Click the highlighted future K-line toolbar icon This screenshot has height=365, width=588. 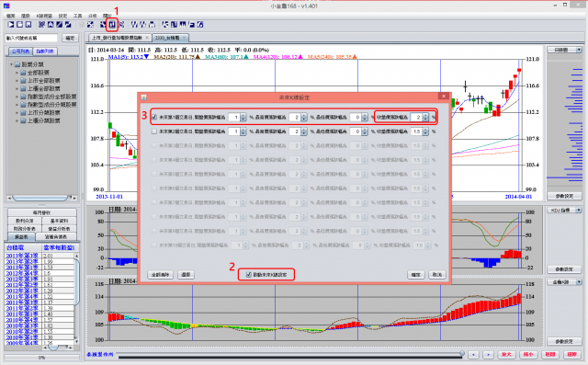[x=112, y=25]
